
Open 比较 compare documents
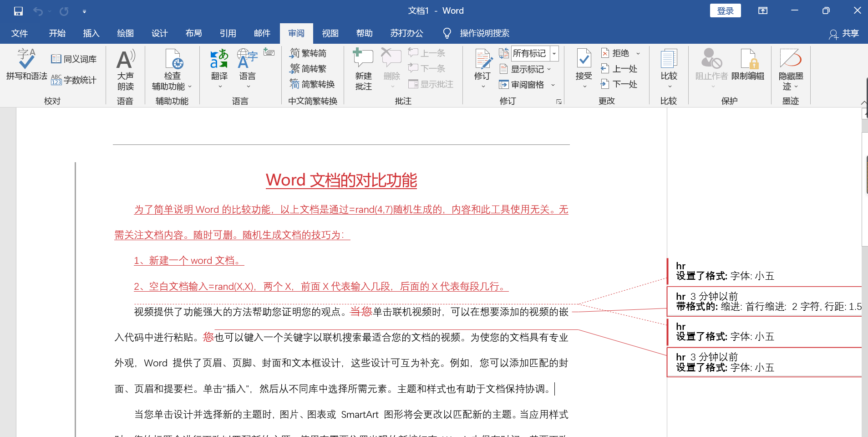tap(669, 68)
